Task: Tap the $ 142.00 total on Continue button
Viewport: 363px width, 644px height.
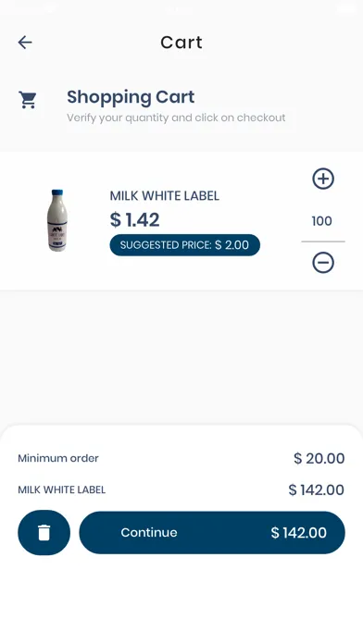Action: click(299, 533)
